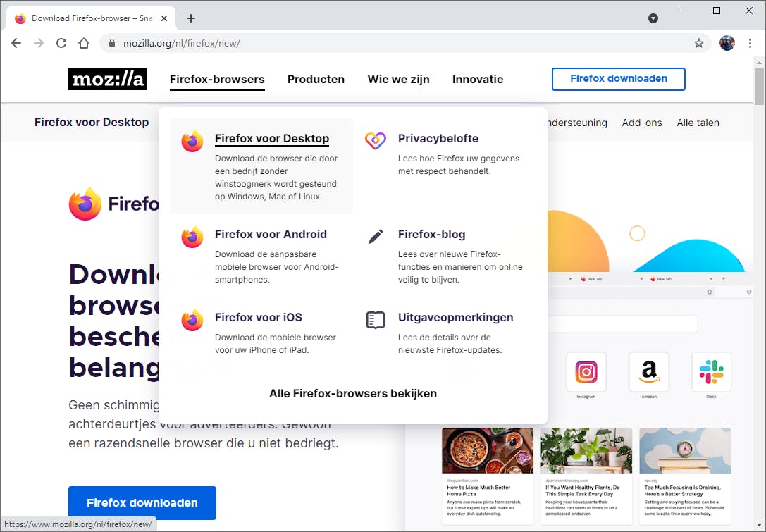
Task: Open the Firefox voor Android link
Action: click(x=271, y=234)
